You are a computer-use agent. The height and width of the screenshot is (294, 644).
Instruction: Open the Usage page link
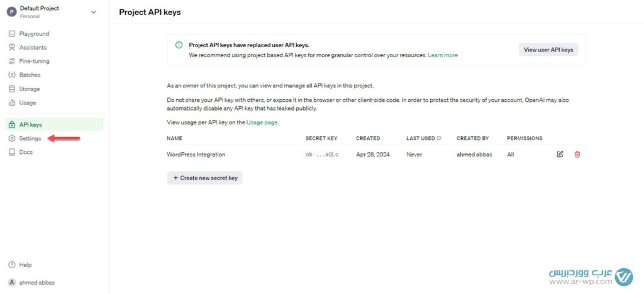262,122
